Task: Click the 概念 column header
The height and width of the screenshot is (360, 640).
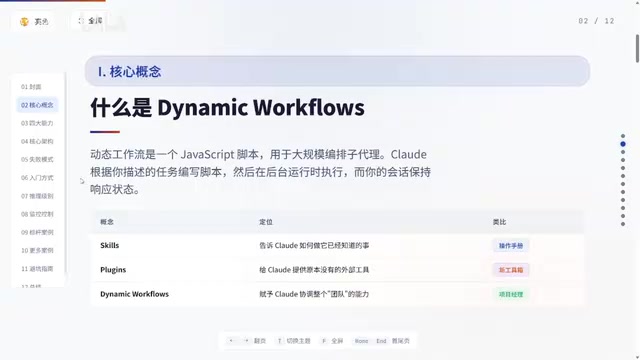Action: point(107,222)
